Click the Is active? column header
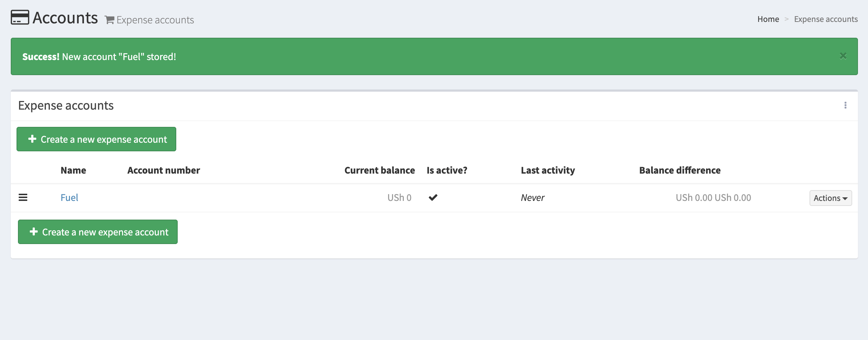This screenshot has width=868, height=340. (x=447, y=170)
